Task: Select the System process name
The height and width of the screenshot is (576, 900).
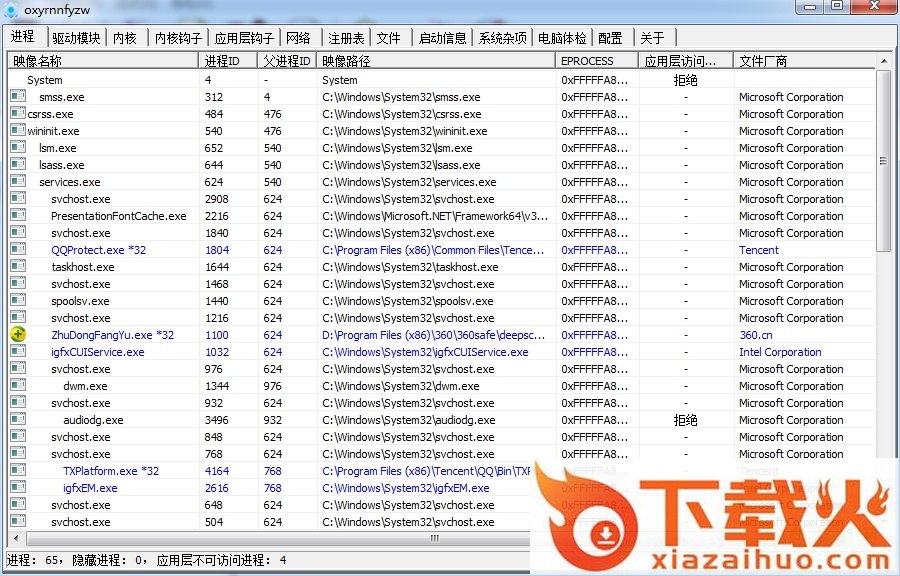Action: [x=45, y=80]
